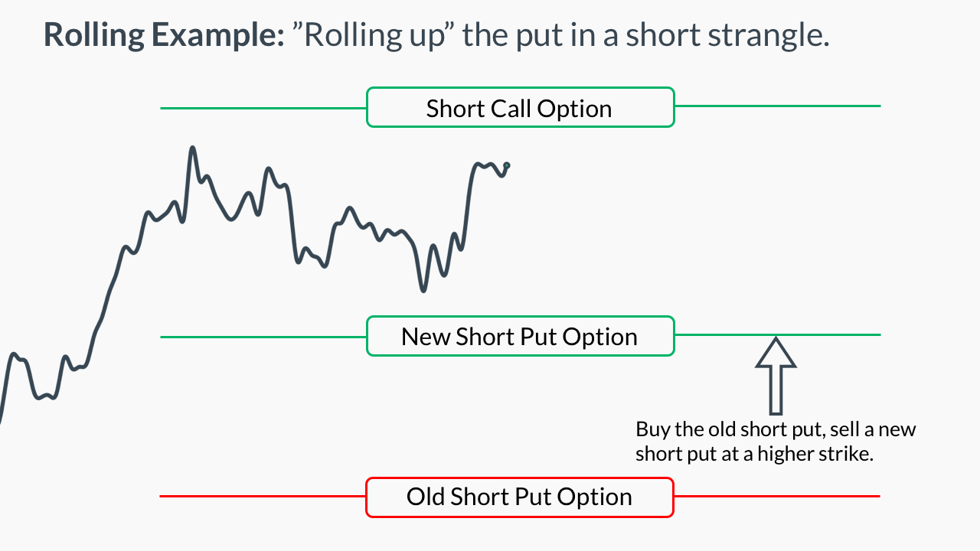
Task: Click green line right of Short Call Option
Action: point(778,106)
